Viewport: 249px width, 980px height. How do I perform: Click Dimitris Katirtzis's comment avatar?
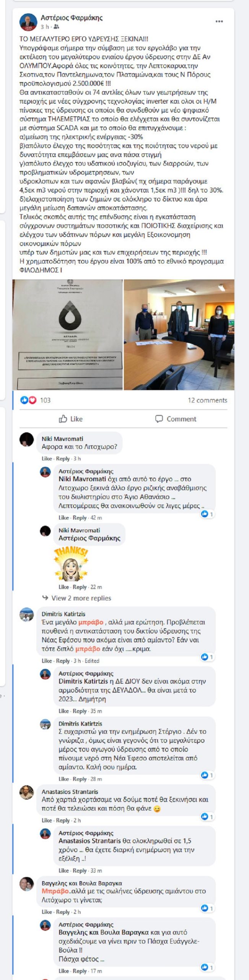(27, 615)
